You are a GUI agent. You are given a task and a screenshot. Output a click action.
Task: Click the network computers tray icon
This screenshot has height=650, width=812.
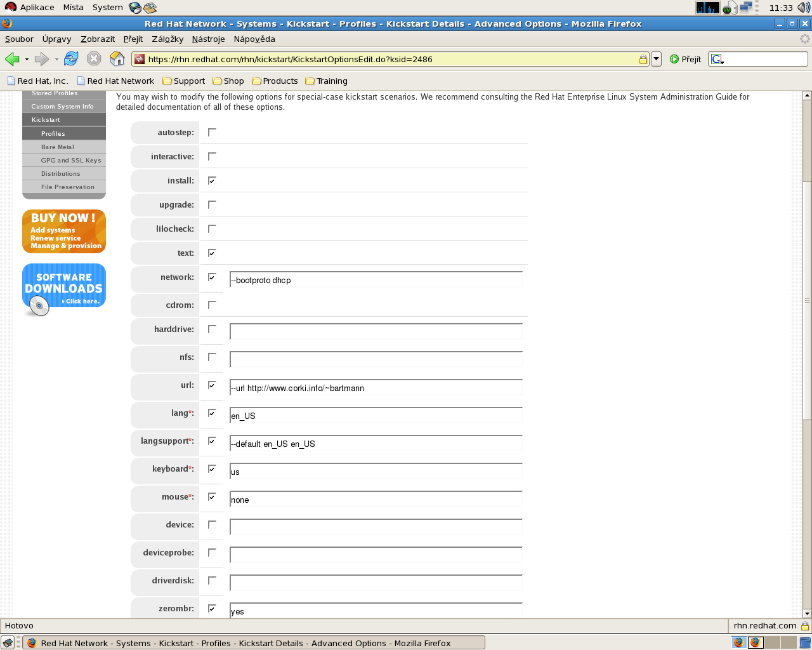[745, 8]
